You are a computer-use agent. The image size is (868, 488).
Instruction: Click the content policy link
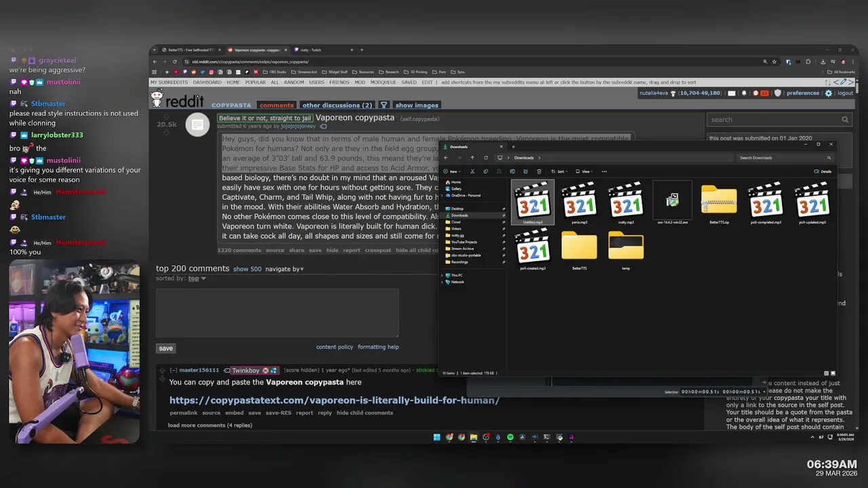click(x=334, y=347)
